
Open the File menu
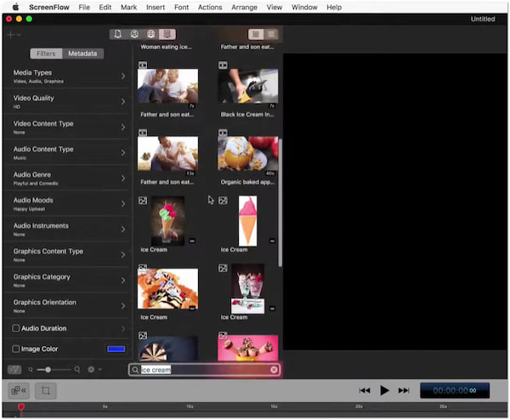click(x=84, y=7)
